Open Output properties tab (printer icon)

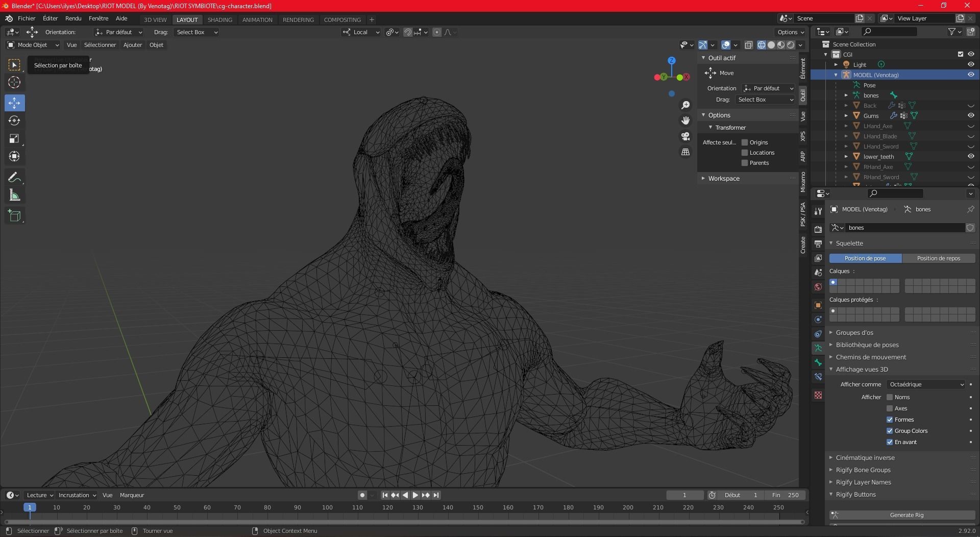click(x=818, y=244)
